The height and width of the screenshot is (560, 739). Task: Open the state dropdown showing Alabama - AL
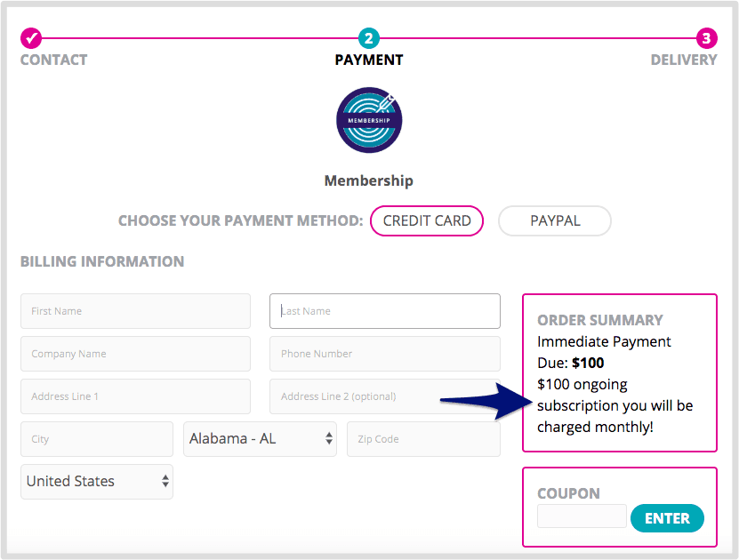260,438
